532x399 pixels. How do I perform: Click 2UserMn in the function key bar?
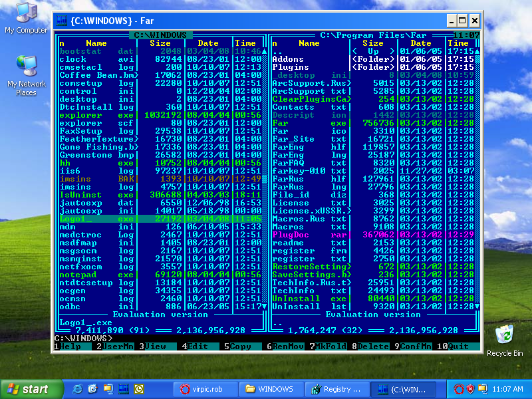[116, 346]
